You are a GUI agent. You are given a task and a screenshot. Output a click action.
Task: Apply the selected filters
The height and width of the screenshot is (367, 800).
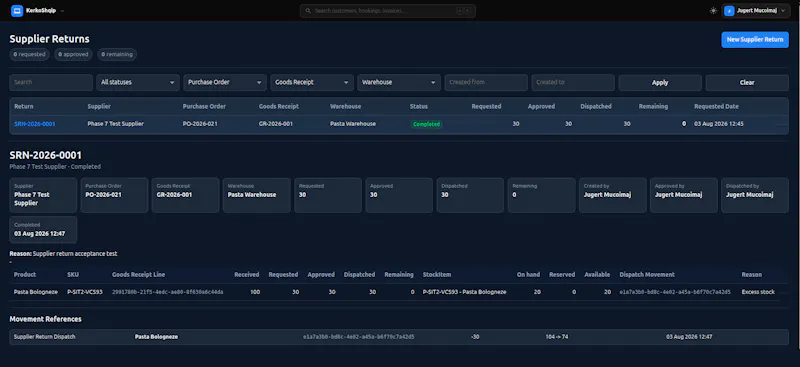click(660, 82)
